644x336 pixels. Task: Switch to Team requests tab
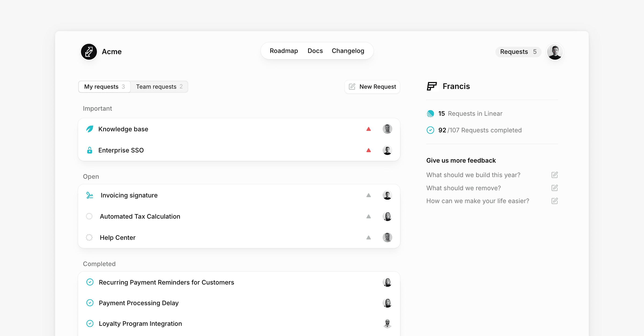(159, 87)
